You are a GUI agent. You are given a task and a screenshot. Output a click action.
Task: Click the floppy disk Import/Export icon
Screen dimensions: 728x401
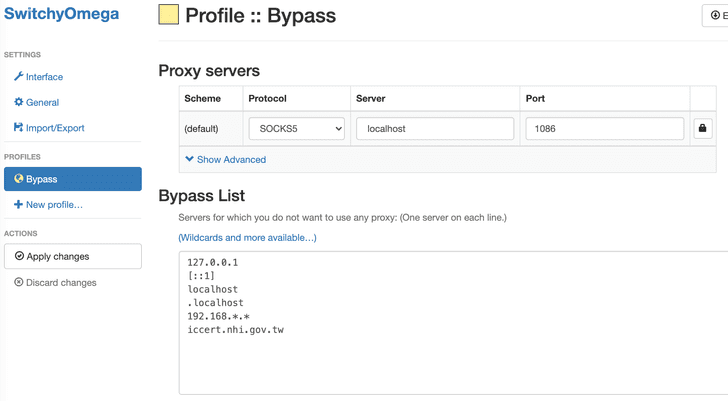(18, 128)
